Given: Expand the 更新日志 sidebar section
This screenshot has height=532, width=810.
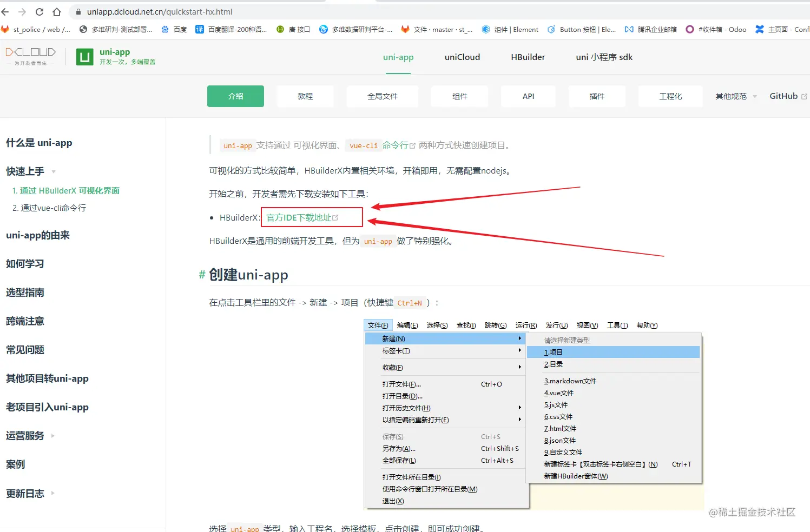Looking at the screenshot, I should (x=30, y=494).
